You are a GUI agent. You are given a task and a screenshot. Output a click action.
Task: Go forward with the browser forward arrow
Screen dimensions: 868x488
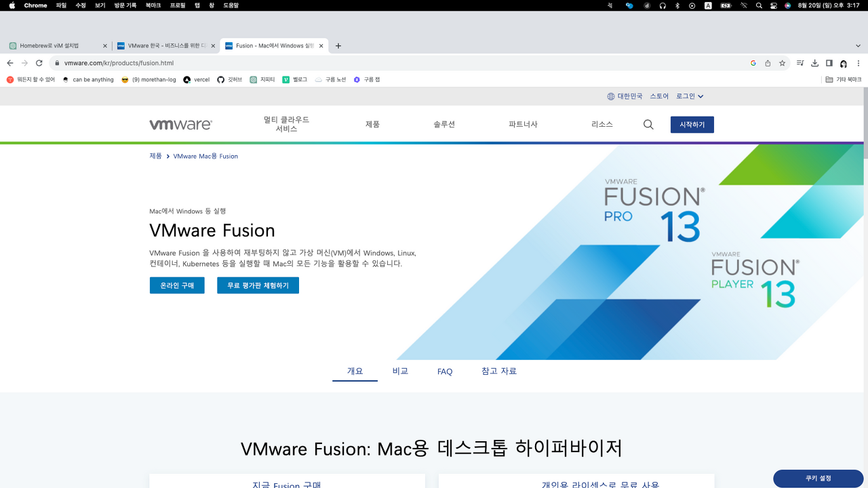tap(24, 63)
